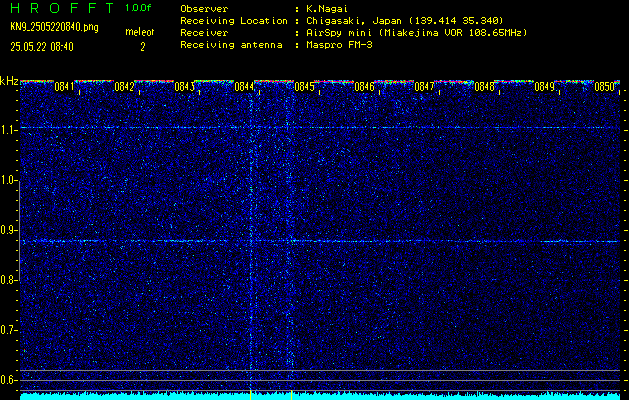Image resolution: width=629 pixels, height=400 pixels.
Task: Click the 0.8 frequency axis label
Action: [8, 280]
